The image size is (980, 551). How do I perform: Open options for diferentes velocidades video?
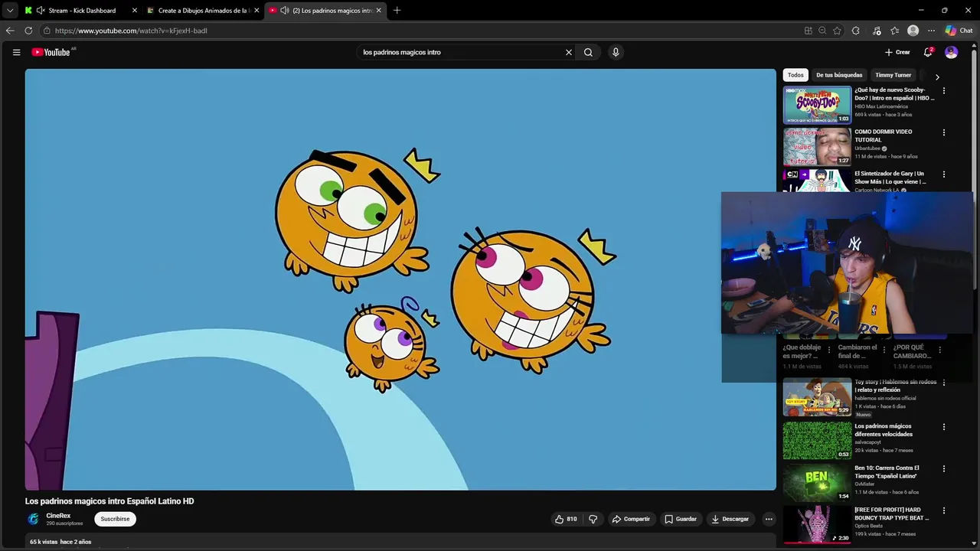[x=943, y=426]
